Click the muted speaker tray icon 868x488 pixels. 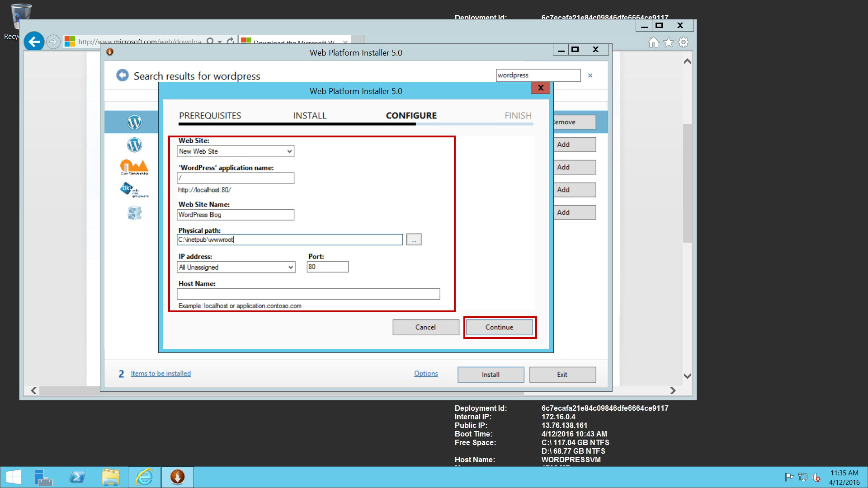pyautogui.click(x=816, y=477)
